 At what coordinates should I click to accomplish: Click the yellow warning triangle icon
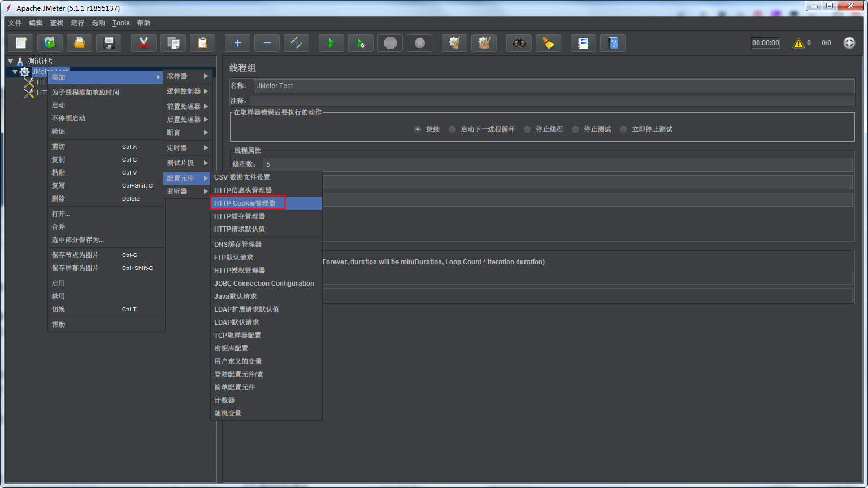coord(798,43)
